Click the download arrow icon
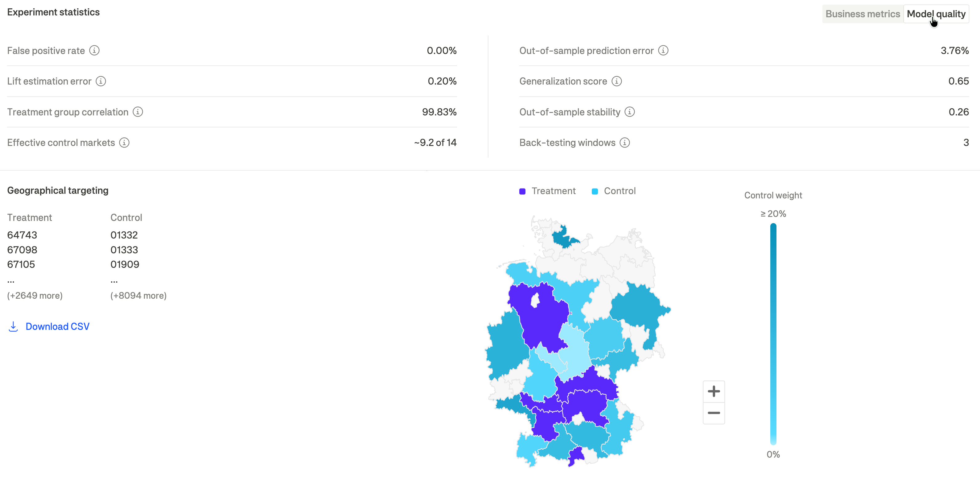The height and width of the screenshot is (490, 980). pos(13,327)
